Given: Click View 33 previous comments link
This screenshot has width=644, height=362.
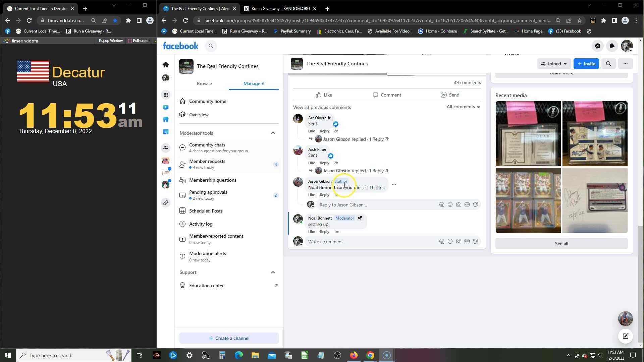Looking at the screenshot, I should [x=322, y=107].
